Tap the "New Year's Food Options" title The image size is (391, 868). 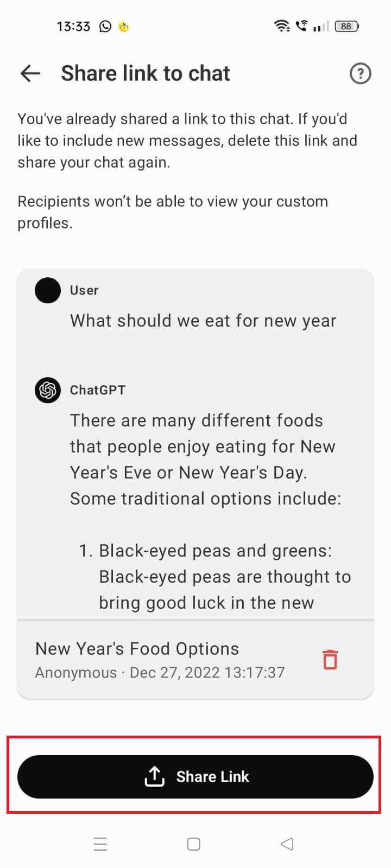coord(137,649)
